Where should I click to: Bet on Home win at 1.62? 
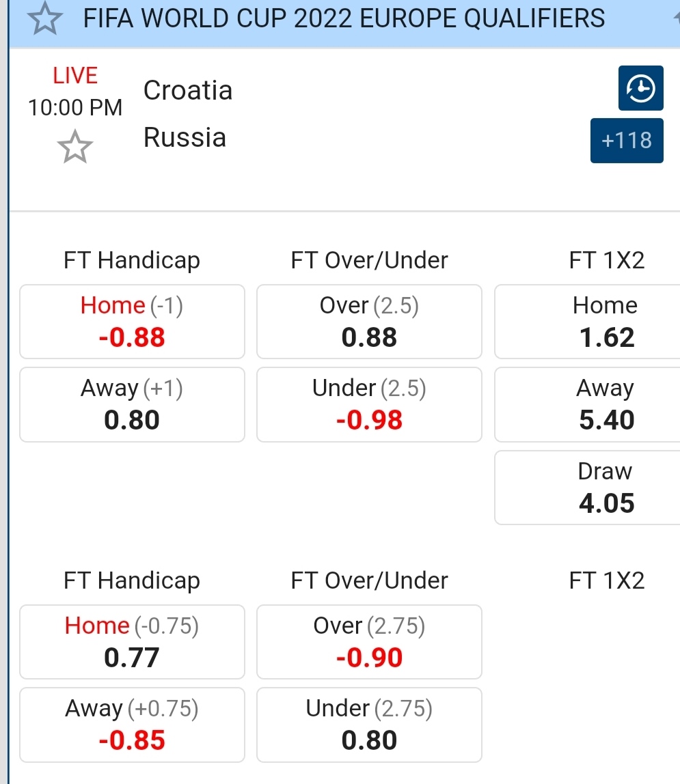click(x=606, y=322)
